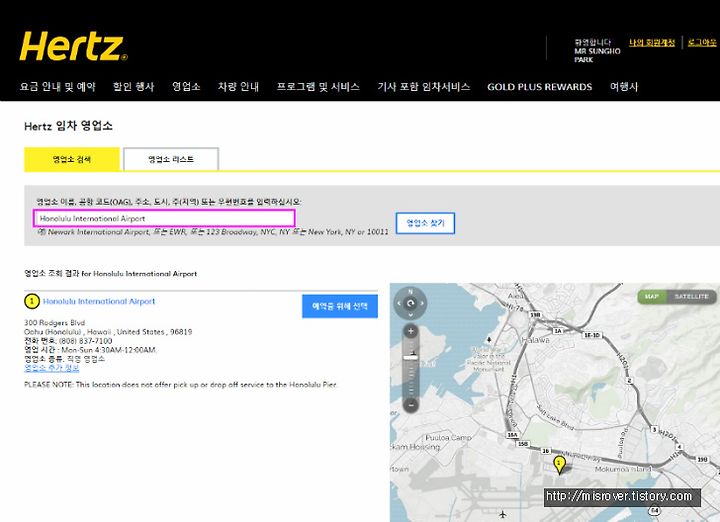Click the map zoom slider handle

[x=411, y=356]
